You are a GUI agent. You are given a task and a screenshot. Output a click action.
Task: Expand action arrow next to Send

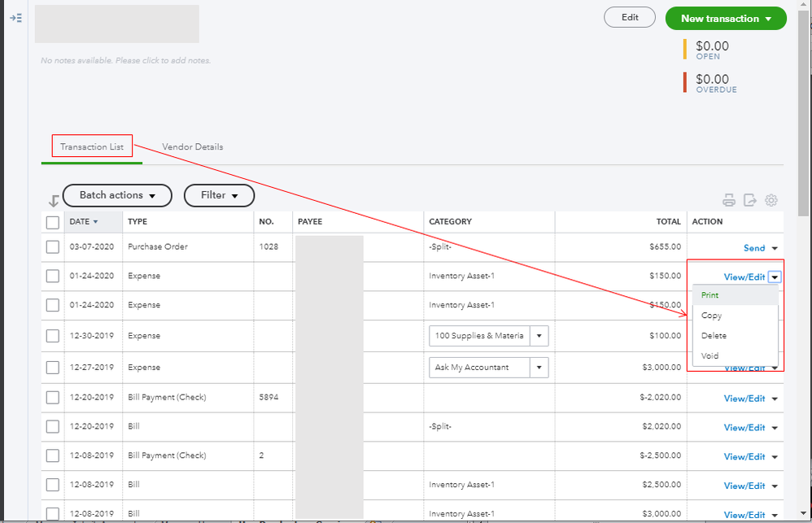775,248
